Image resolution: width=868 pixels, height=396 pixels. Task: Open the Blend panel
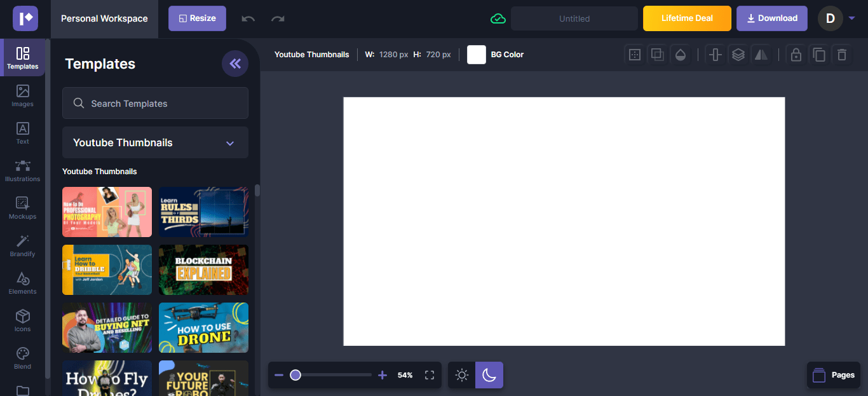pos(22,358)
